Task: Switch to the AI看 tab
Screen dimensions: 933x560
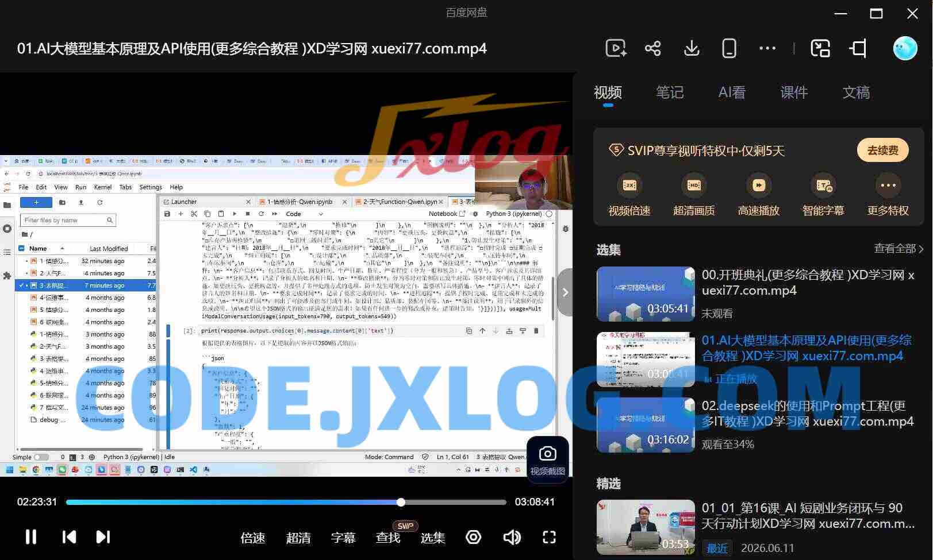Action: click(x=732, y=92)
